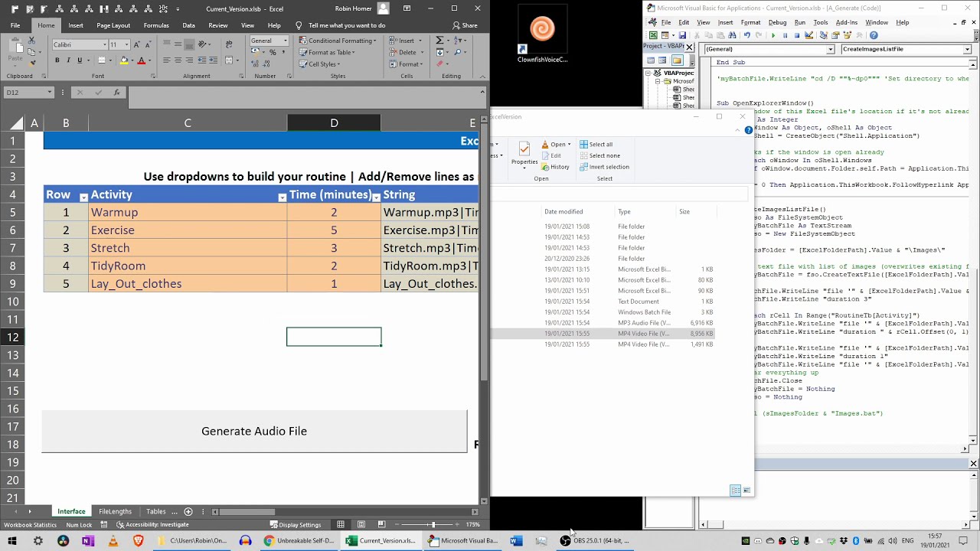Viewport: 980px width, 551px height.
Task: Save the VBA project with the floppy disk icon
Action: click(x=682, y=35)
